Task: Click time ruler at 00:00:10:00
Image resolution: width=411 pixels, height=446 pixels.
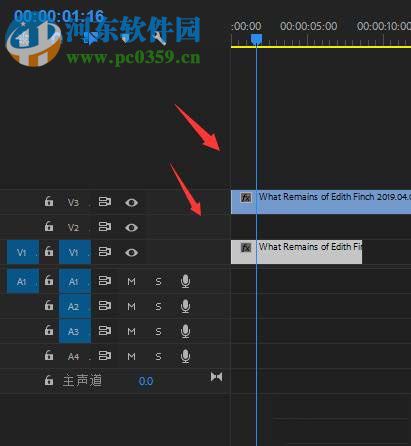Action: point(384,26)
